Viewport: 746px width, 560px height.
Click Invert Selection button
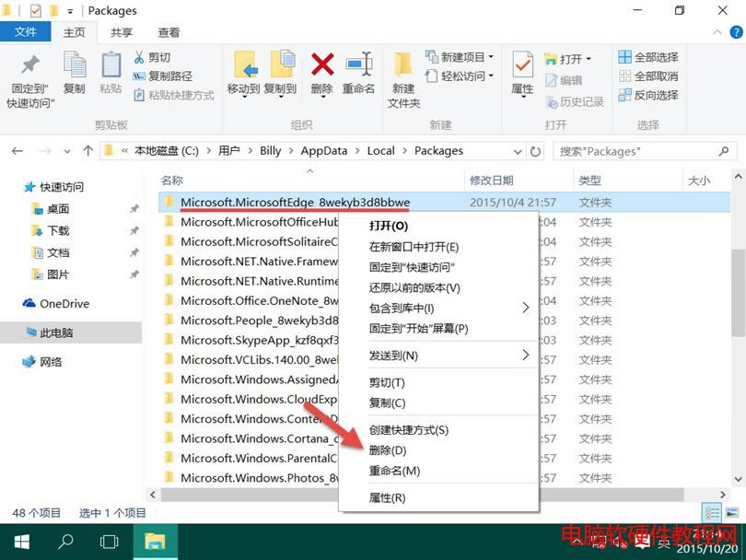pos(648,96)
